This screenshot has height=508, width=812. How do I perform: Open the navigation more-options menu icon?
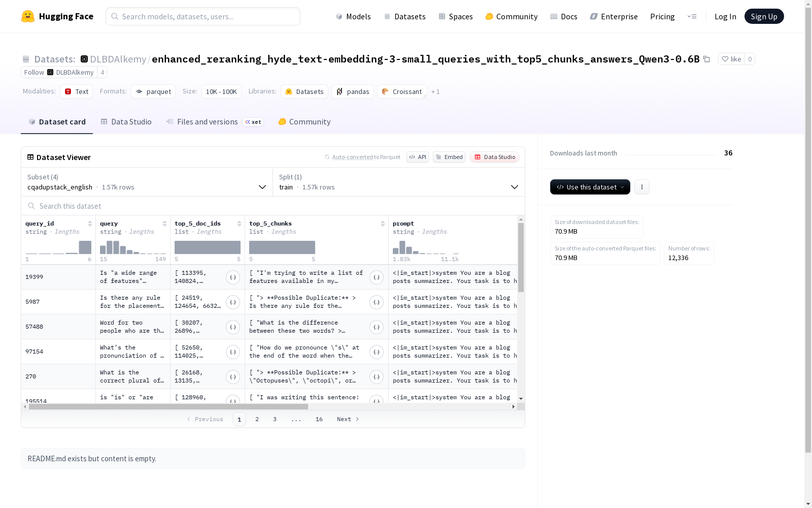tap(692, 16)
